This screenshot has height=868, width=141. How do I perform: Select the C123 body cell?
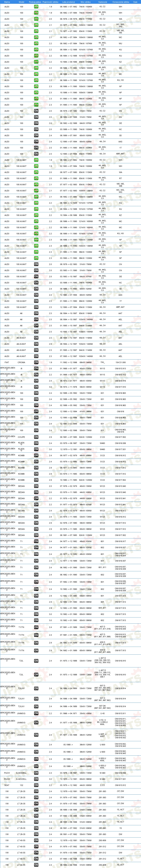tap(102, 437)
